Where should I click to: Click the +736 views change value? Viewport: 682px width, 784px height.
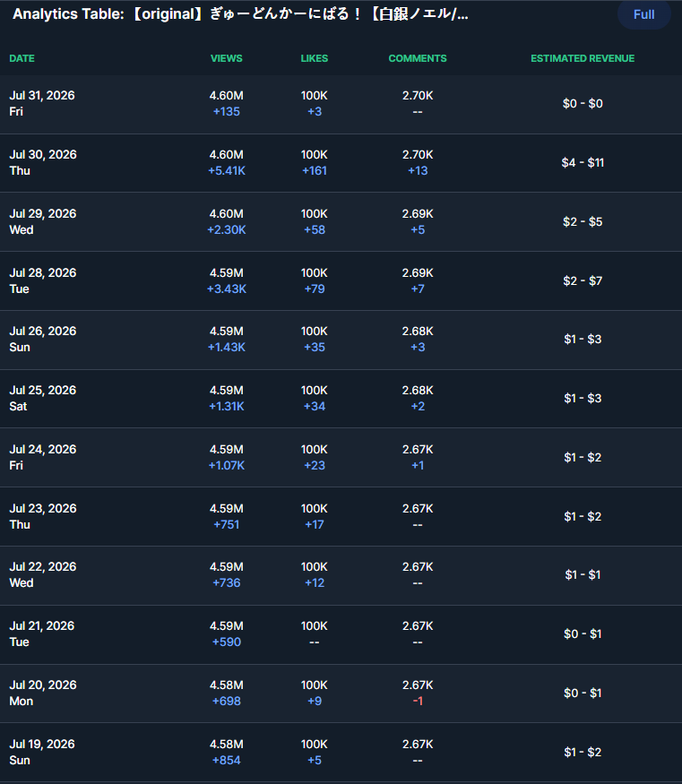(x=227, y=582)
